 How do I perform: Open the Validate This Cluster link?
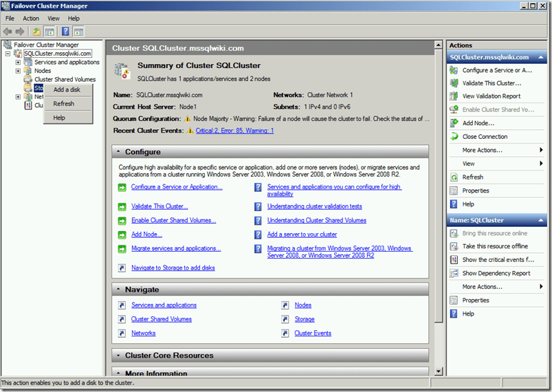(159, 206)
